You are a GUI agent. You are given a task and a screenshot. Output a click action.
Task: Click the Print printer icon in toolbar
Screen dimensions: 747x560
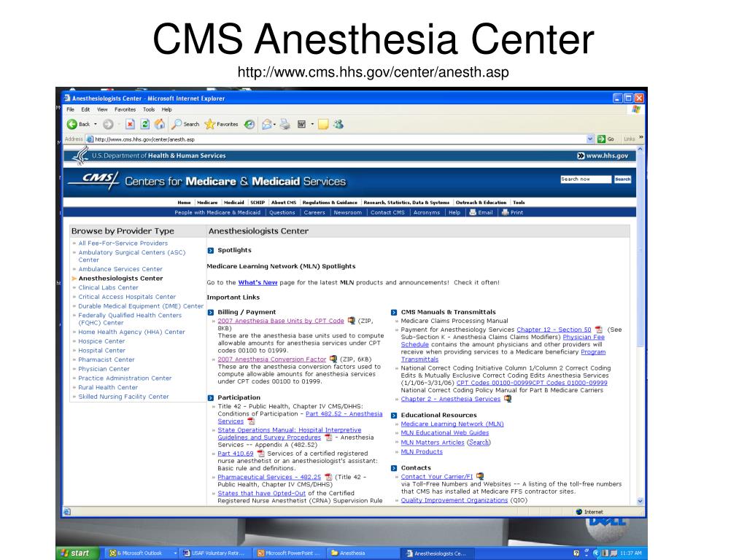pyautogui.click(x=285, y=124)
